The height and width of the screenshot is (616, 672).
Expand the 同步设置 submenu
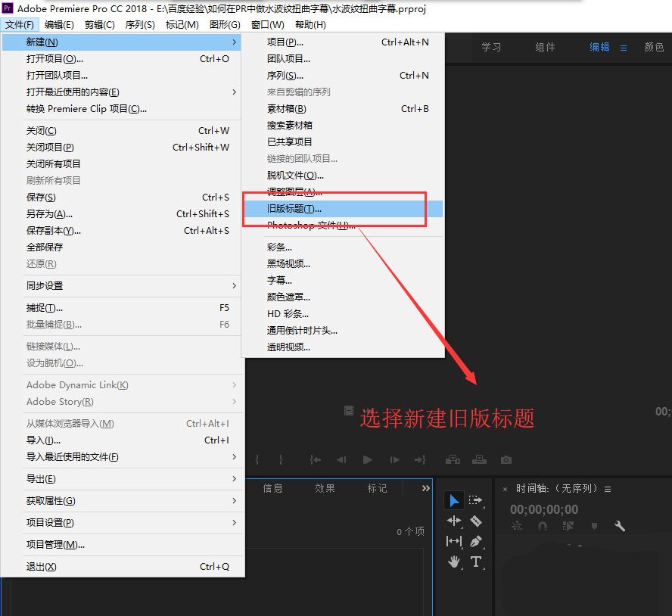pyautogui.click(x=234, y=285)
